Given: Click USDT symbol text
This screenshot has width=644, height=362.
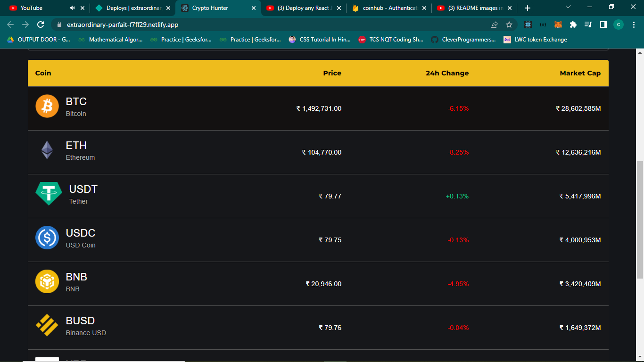Looking at the screenshot, I should [x=83, y=189].
